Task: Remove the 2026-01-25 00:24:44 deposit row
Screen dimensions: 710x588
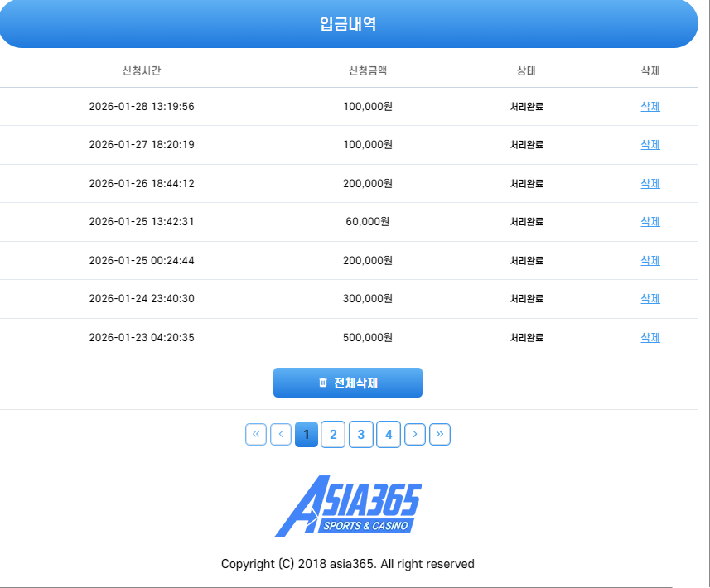Action: [x=650, y=260]
